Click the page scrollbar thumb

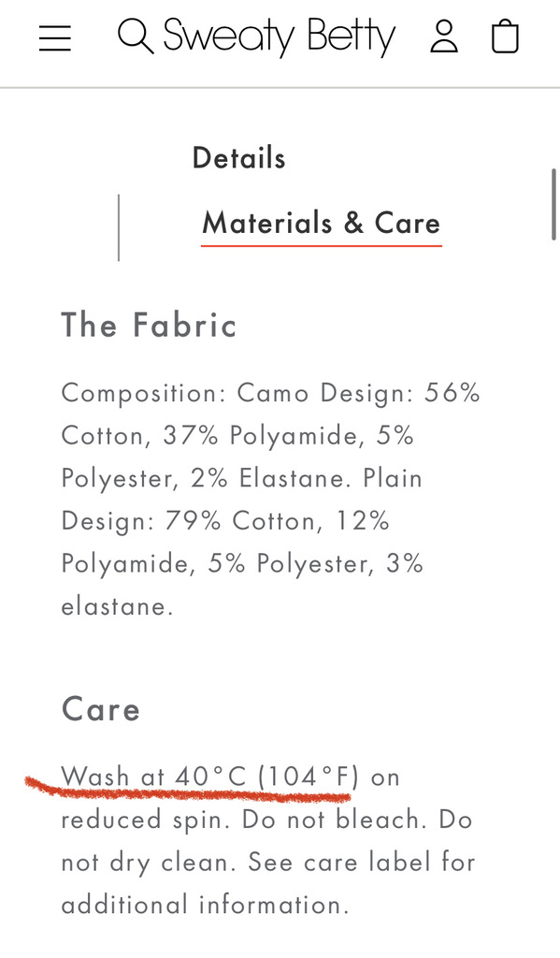[553, 205]
